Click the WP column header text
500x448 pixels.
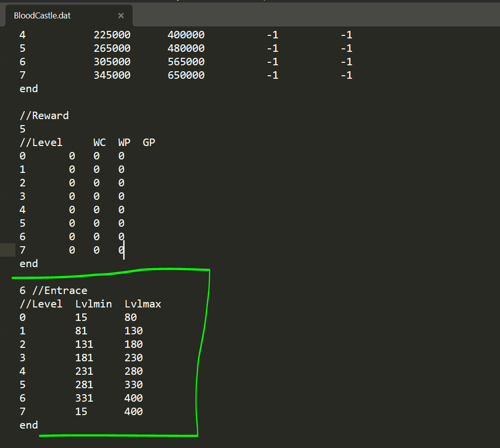[124, 143]
